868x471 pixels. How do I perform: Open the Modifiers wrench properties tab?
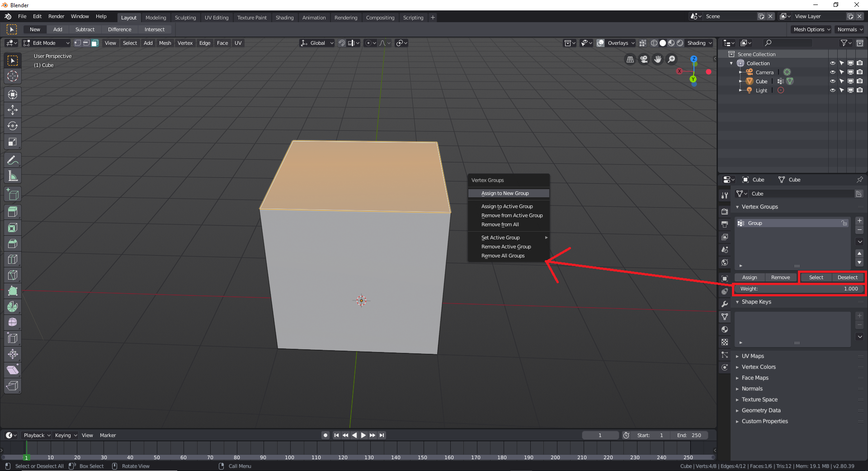click(x=725, y=304)
